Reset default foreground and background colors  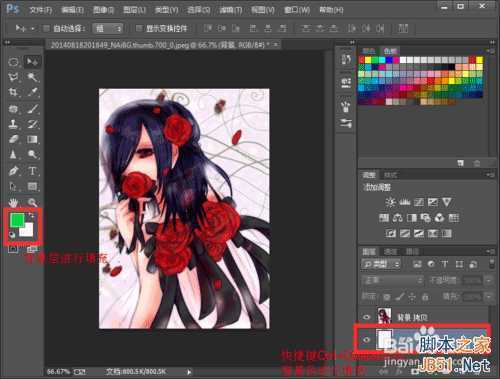[12, 235]
